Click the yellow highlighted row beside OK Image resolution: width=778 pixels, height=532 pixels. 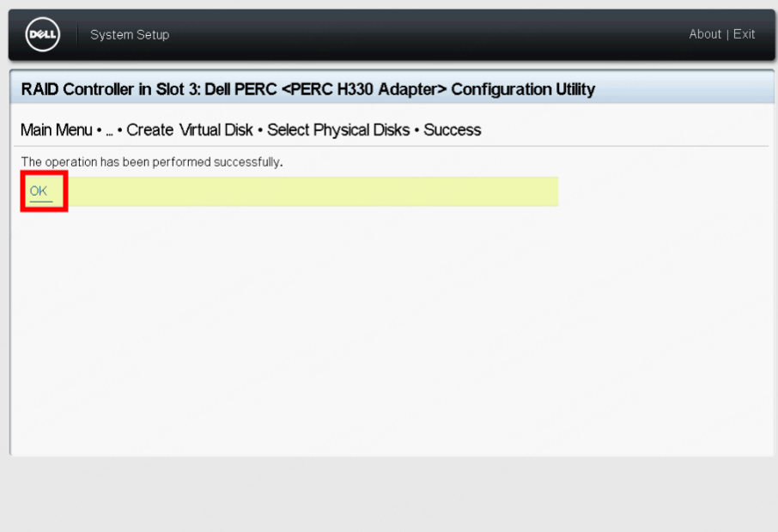(x=309, y=191)
